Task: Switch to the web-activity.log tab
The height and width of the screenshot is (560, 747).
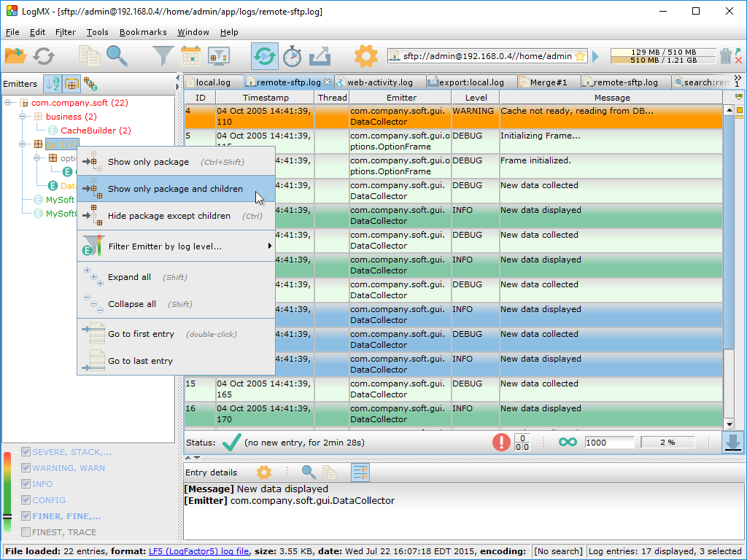Action: [379, 82]
